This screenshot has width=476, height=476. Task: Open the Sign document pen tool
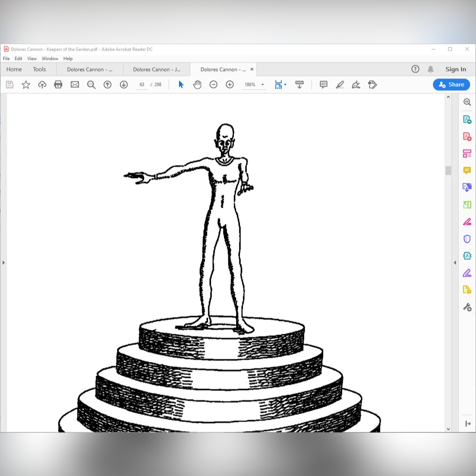356,85
